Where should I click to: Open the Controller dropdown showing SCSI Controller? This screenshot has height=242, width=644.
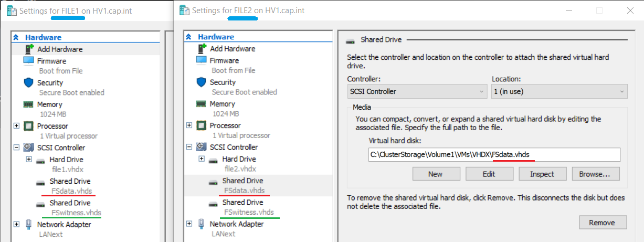pyautogui.click(x=417, y=91)
